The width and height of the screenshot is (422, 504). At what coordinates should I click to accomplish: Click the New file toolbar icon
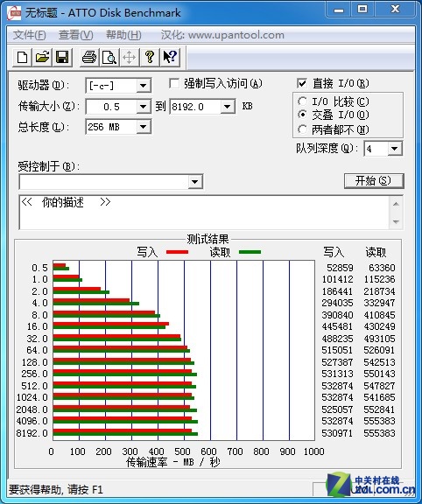[22, 57]
